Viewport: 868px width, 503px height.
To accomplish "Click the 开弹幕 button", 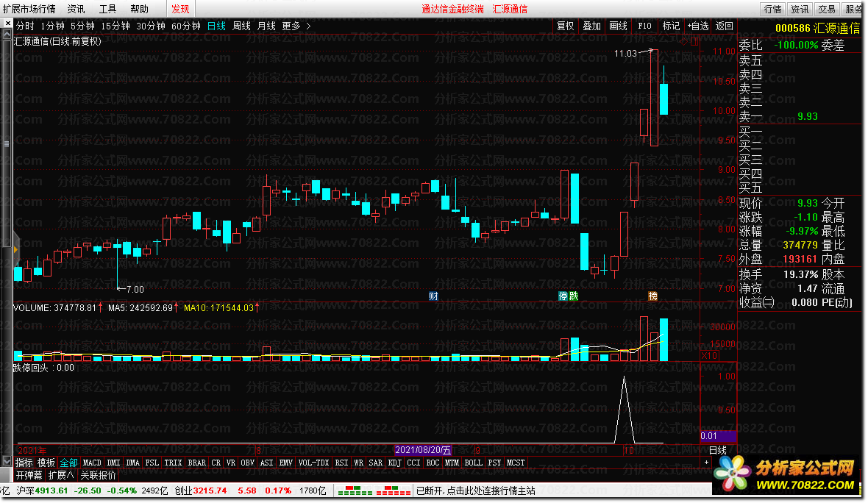I will coord(29,475).
